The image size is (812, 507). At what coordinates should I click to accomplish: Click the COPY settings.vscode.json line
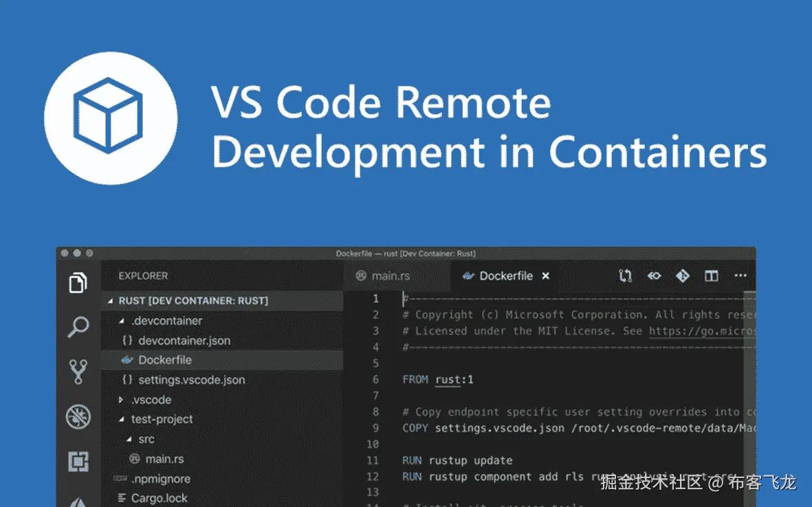click(x=579, y=428)
